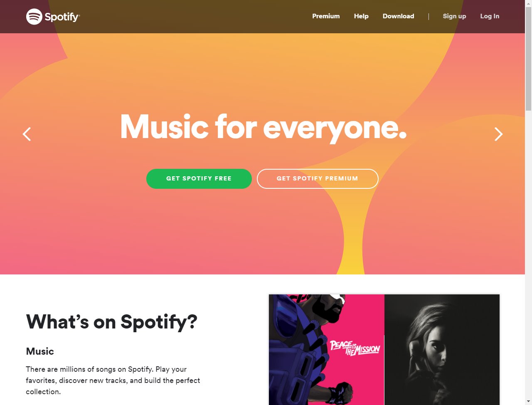Click the vertical scrollbar thumb

pyautogui.click(x=528, y=59)
